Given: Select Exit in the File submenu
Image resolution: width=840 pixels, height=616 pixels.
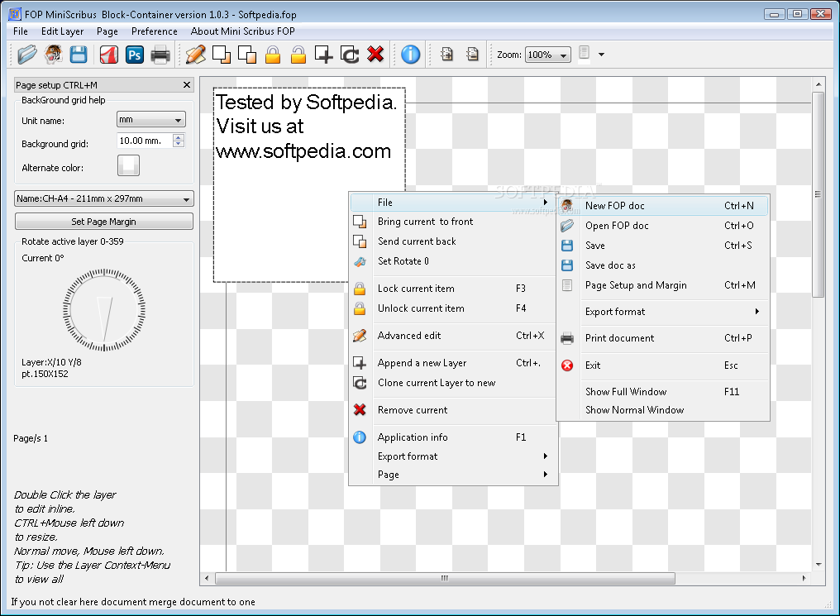Looking at the screenshot, I should pyautogui.click(x=663, y=365).
